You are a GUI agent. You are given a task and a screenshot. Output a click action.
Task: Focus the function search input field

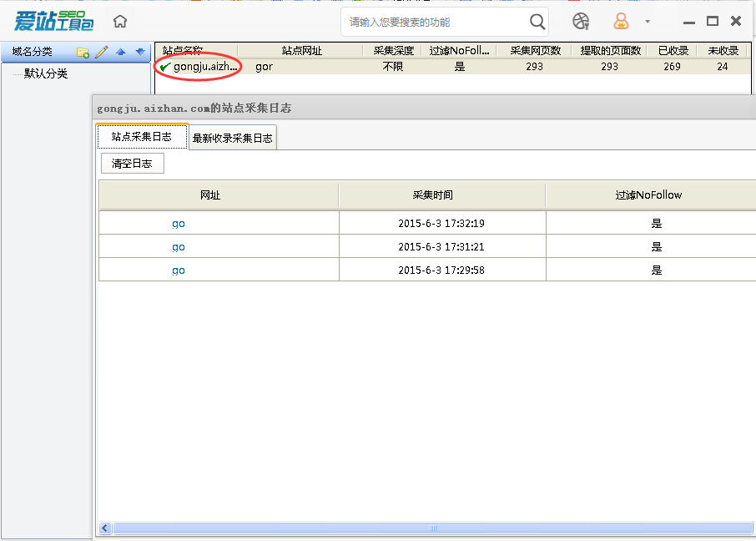434,22
